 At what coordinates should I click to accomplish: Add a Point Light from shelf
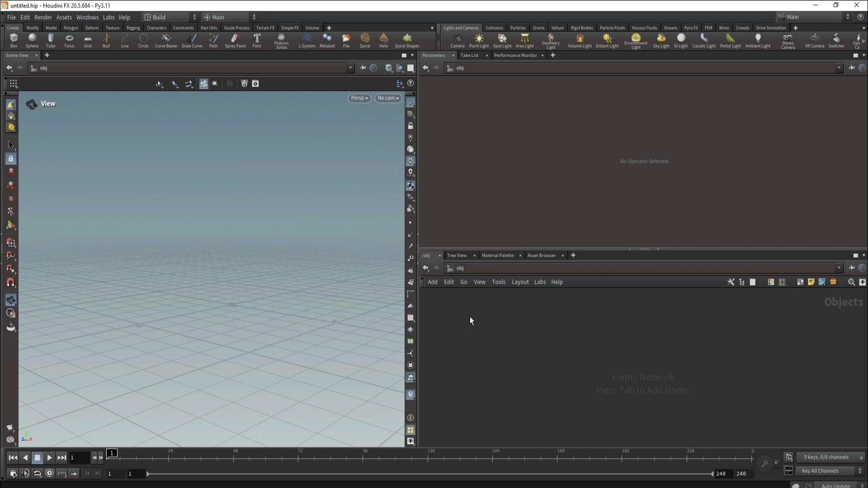tap(479, 40)
